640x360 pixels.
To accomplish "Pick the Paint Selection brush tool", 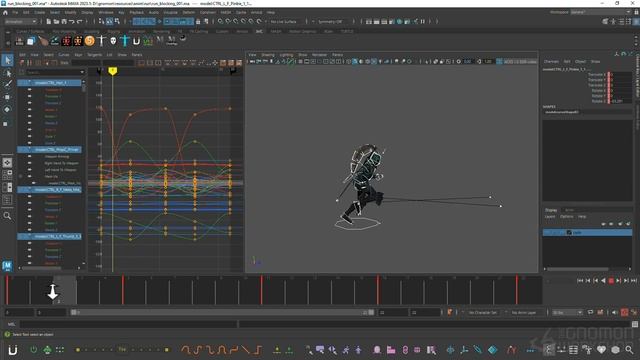I will pyautogui.click(x=7, y=84).
